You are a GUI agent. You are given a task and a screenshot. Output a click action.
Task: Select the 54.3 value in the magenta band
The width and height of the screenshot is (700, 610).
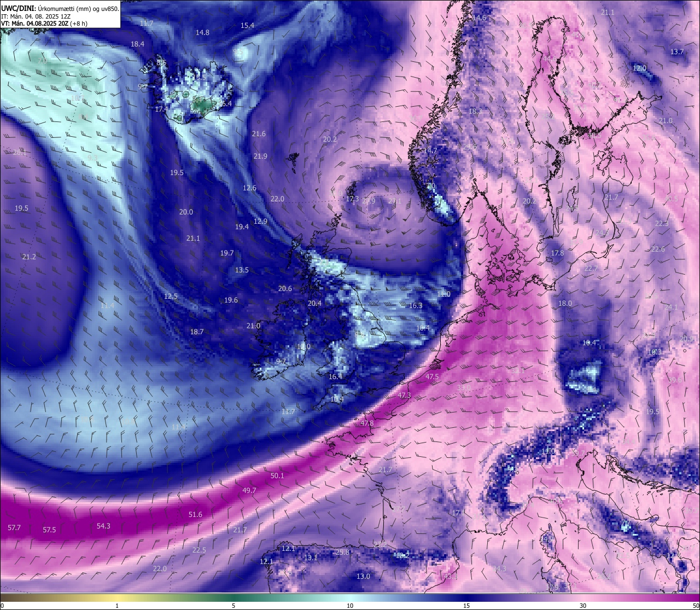[103, 526]
